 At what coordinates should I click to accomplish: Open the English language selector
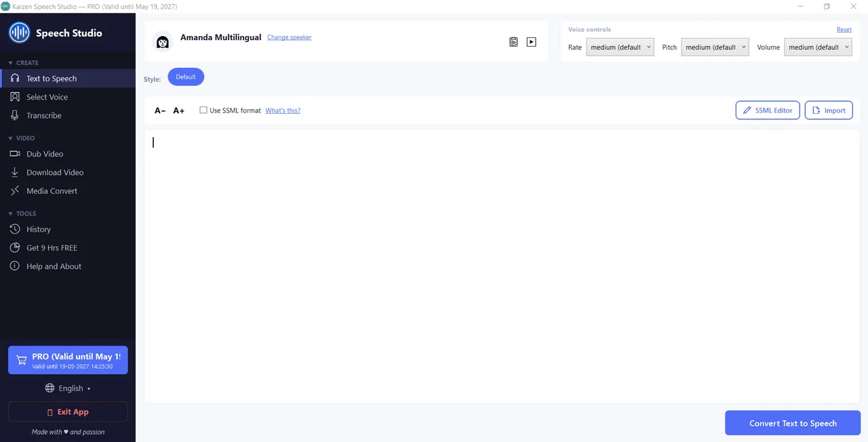tap(68, 388)
